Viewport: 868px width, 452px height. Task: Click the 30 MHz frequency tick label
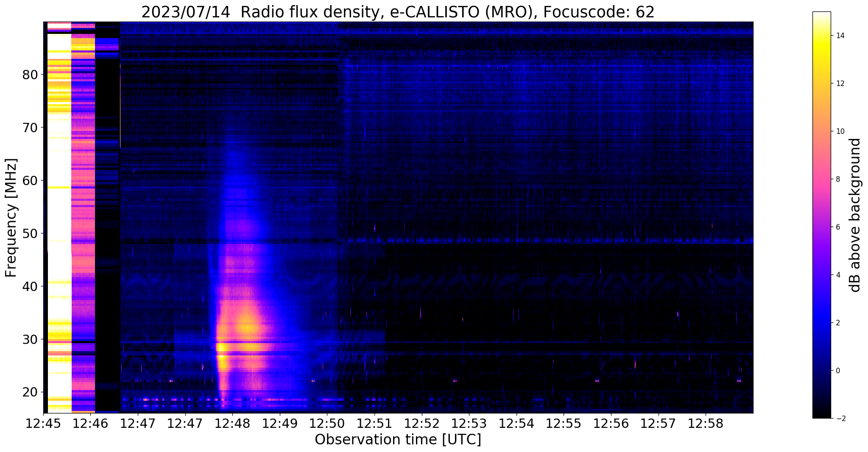[x=30, y=339]
